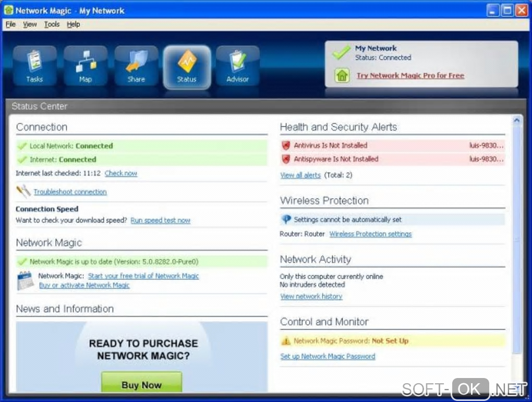The image size is (532, 402).
Task: Open the Tasks clipboard icon
Action: (x=34, y=66)
